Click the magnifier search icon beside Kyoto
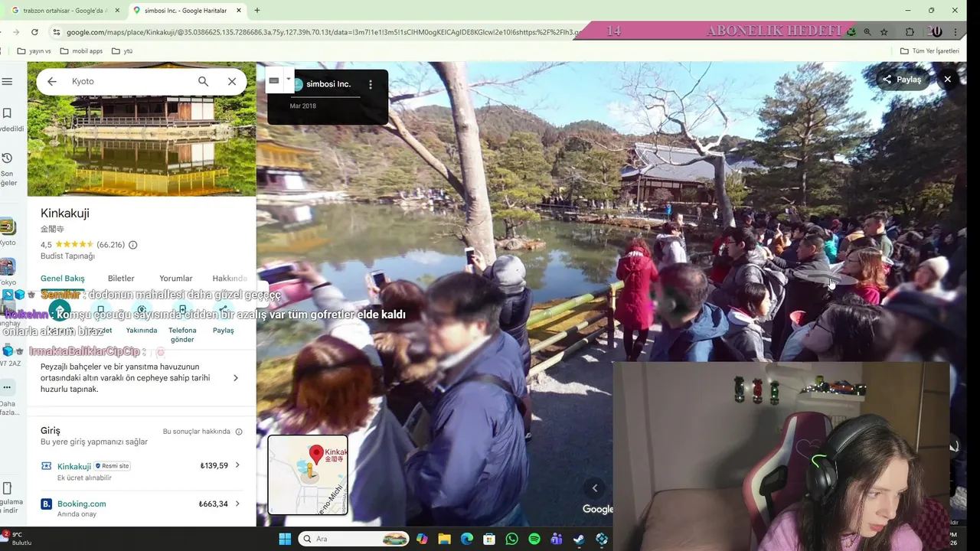The width and height of the screenshot is (980, 551). tap(203, 81)
